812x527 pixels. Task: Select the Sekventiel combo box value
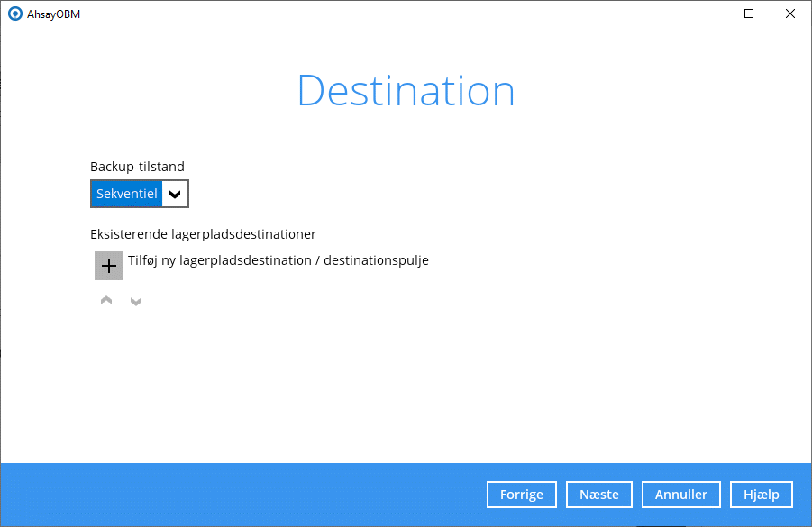[x=126, y=194]
